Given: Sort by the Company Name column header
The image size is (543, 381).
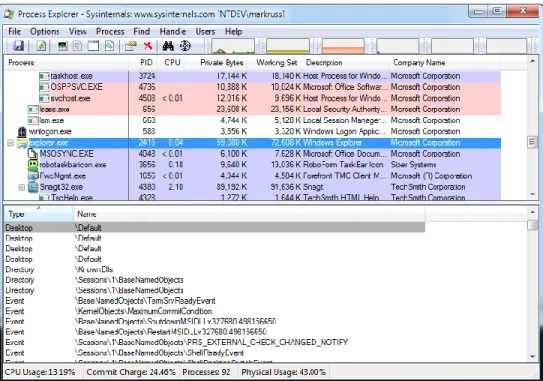Looking at the screenshot, I should pos(445,63).
